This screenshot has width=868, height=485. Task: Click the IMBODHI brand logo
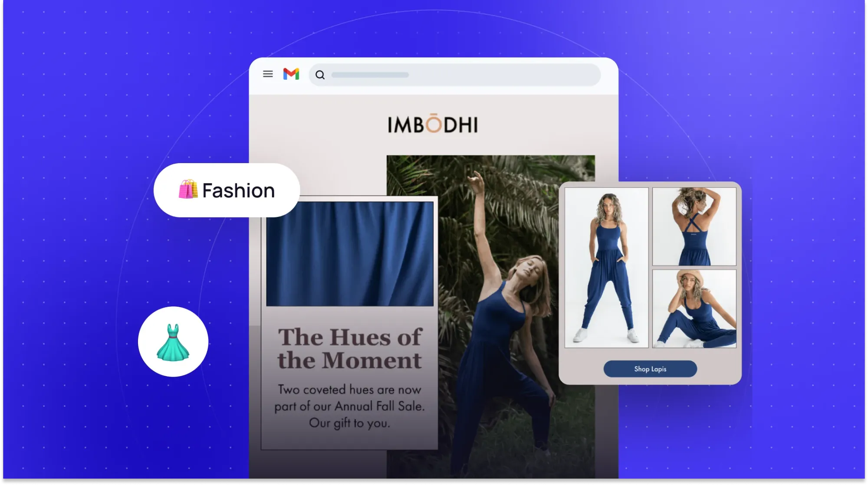click(433, 125)
